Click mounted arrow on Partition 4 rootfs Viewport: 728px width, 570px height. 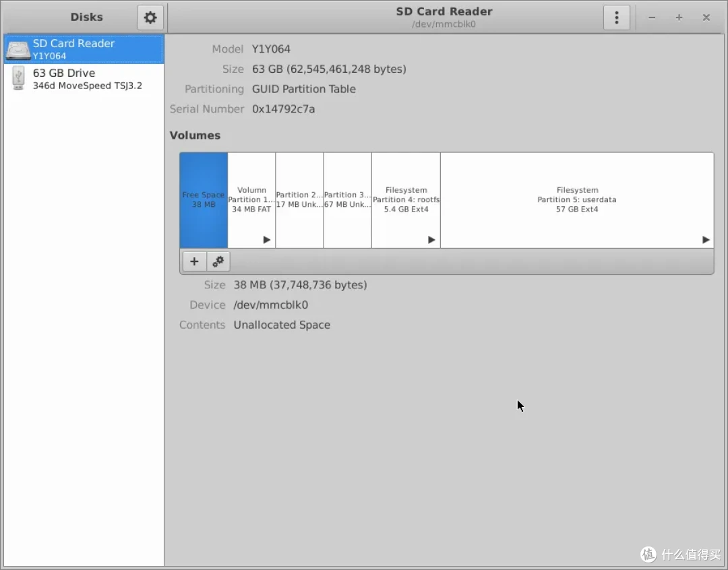pyautogui.click(x=431, y=239)
